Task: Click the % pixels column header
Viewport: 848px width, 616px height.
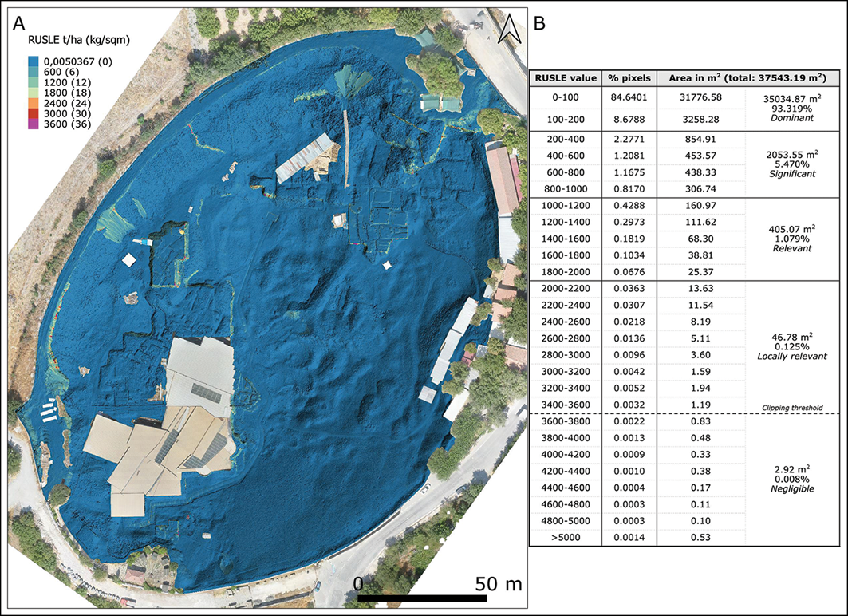Action: [x=629, y=78]
